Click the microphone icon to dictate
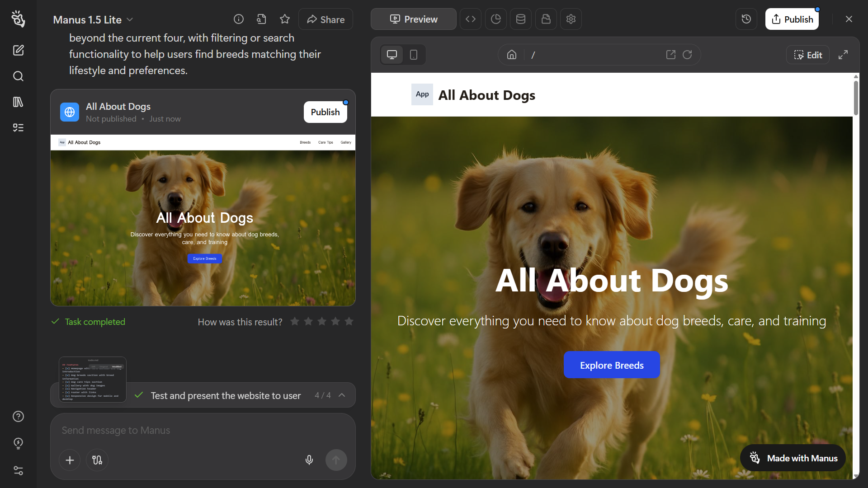The width and height of the screenshot is (868, 488). (x=309, y=460)
